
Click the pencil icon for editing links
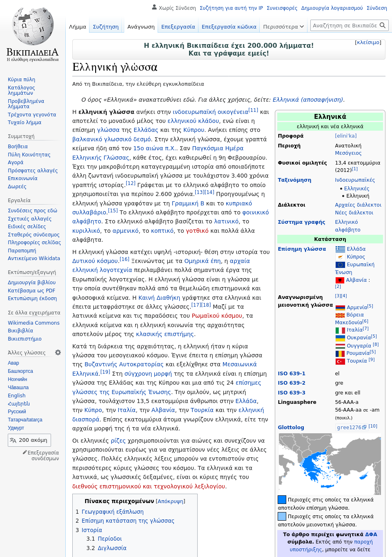[x=24, y=452]
